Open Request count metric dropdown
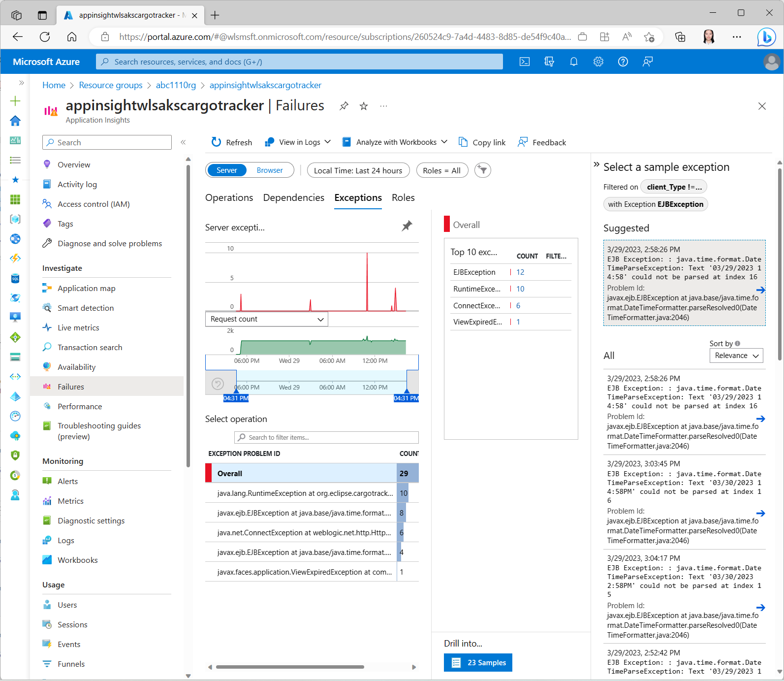The width and height of the screenshot is (784, 681). coord(267,319)
